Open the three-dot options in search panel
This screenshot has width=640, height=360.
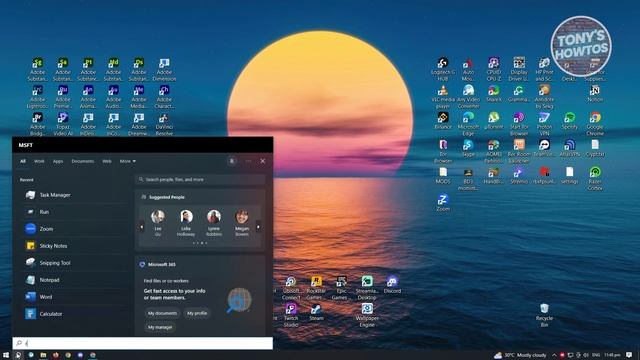click(x=248, y=161)
